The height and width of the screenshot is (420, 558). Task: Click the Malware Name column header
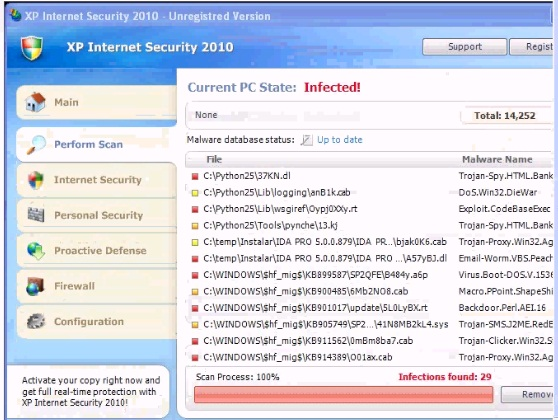point(497,159)
